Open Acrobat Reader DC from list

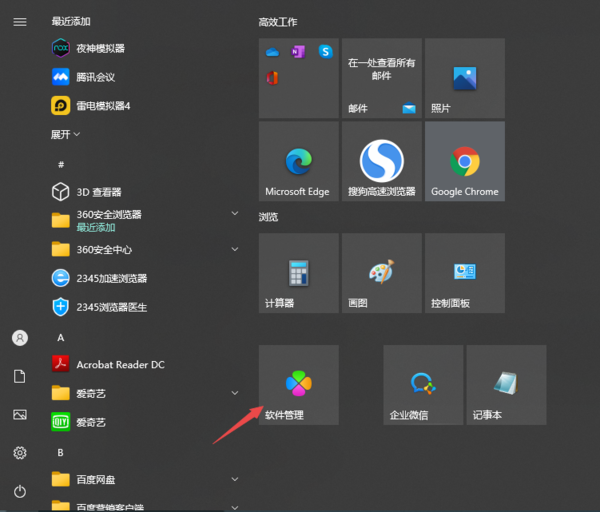click(120, 365)
